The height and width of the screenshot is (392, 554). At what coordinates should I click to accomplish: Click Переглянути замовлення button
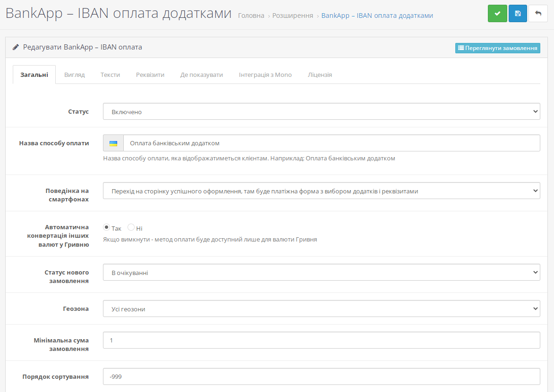click(x=497, y=48)
